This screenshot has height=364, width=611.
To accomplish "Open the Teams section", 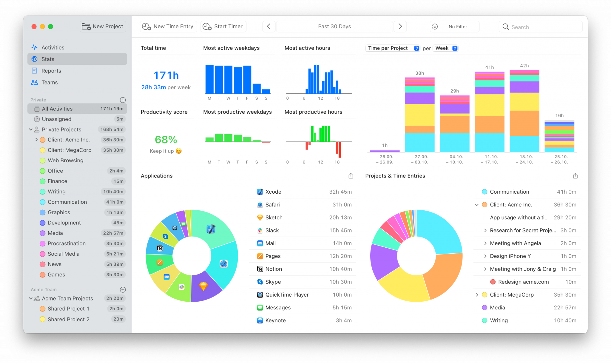I will pyautogui.click(x=50, y=82).
